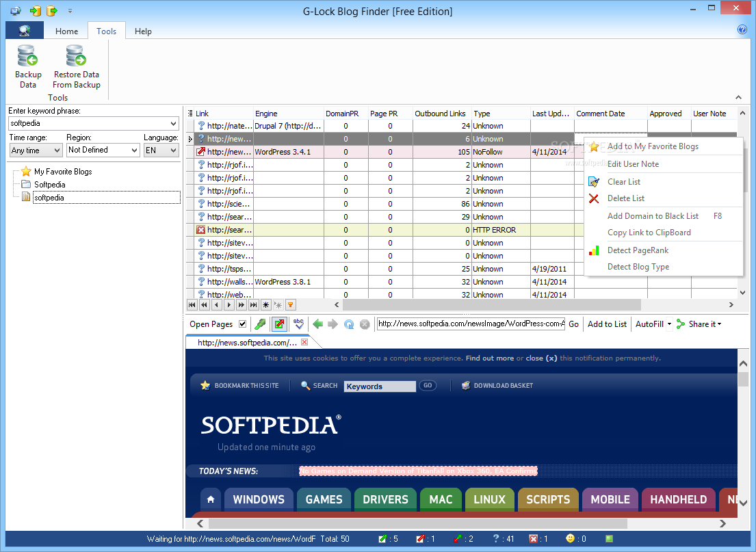Jump to prior page of records
Viewport: 756px width, 552px height.
tap(205, 304)
